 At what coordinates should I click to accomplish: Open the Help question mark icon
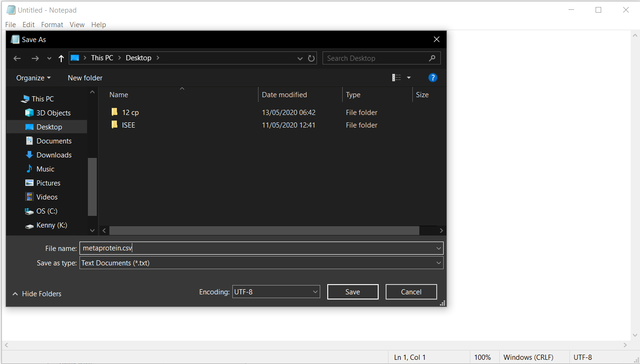click(x=432, y=78)
